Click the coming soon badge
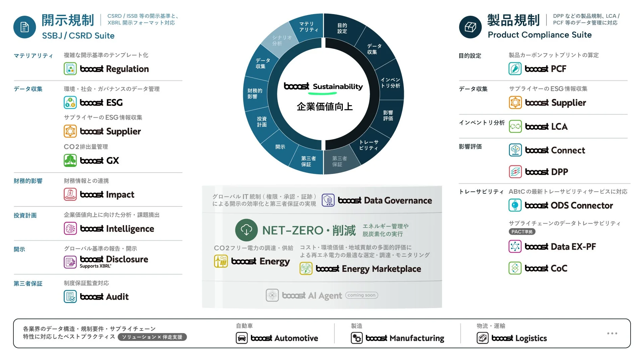This screenshot has width=644, height=362. (362, 295)
